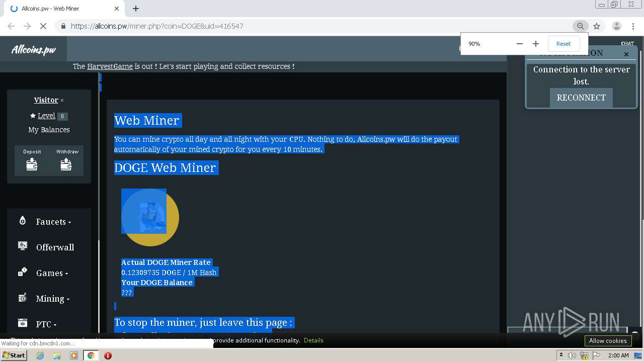
Task: Expand the Mining menu
Action: (52, 299)
